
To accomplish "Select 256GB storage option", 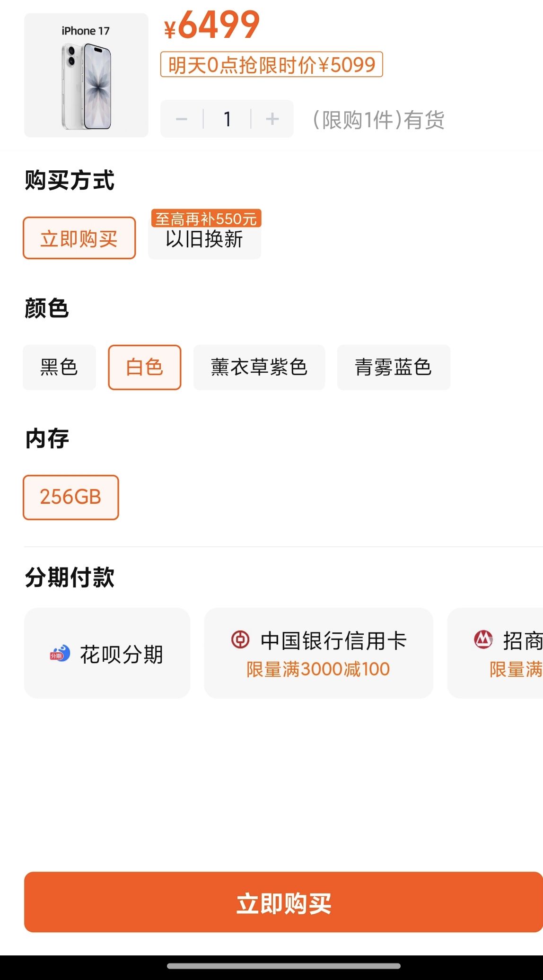I will tap(71, 497).
